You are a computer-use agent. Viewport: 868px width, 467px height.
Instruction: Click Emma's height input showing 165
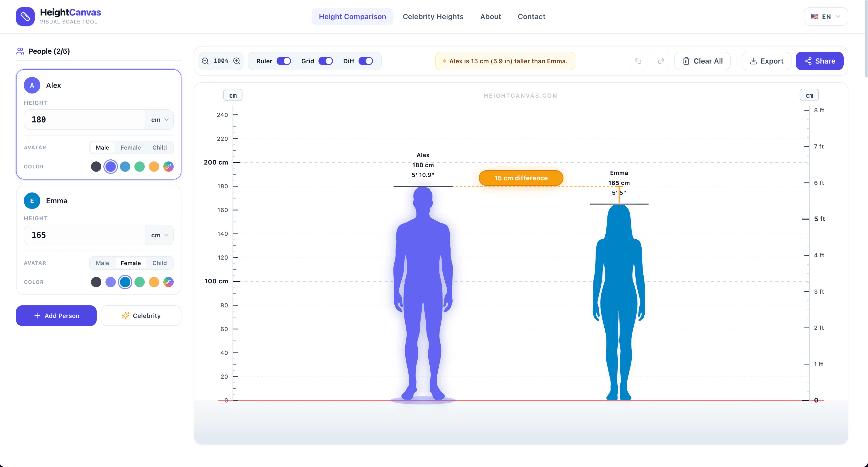pyautogui.click(x=85, y=235)
